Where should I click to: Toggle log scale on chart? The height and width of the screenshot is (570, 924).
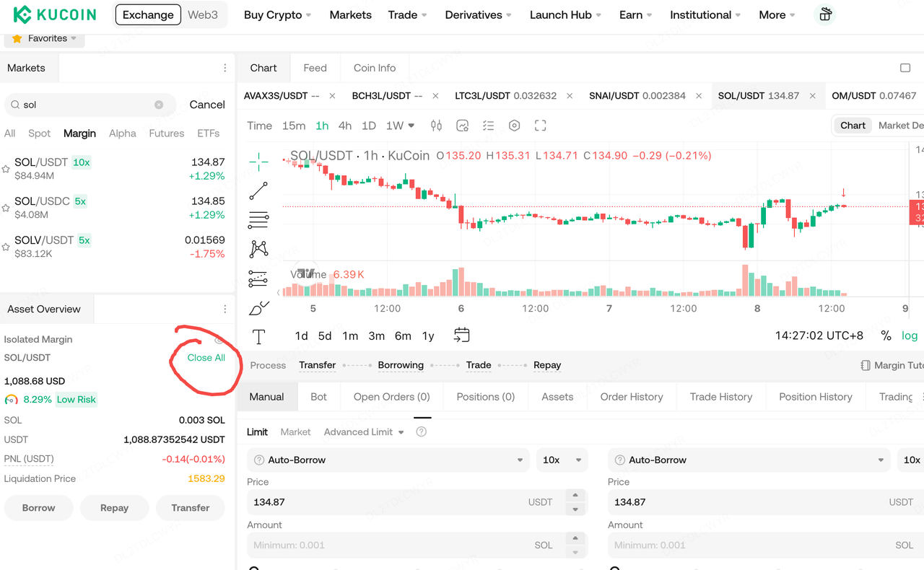coord(909,336)
